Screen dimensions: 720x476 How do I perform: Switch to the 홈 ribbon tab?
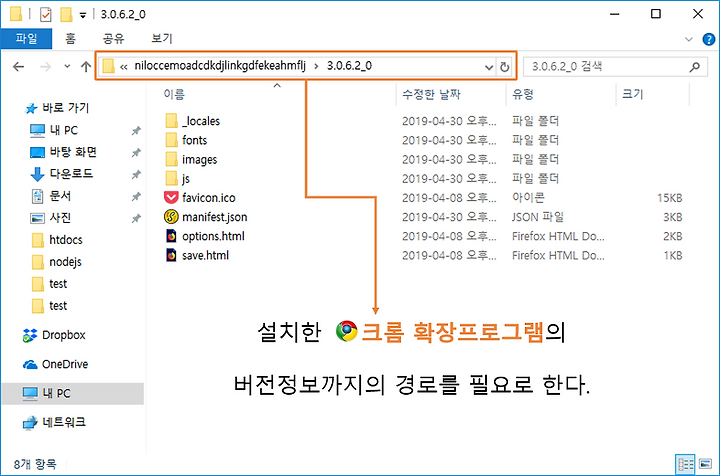[x=70, y=39]
